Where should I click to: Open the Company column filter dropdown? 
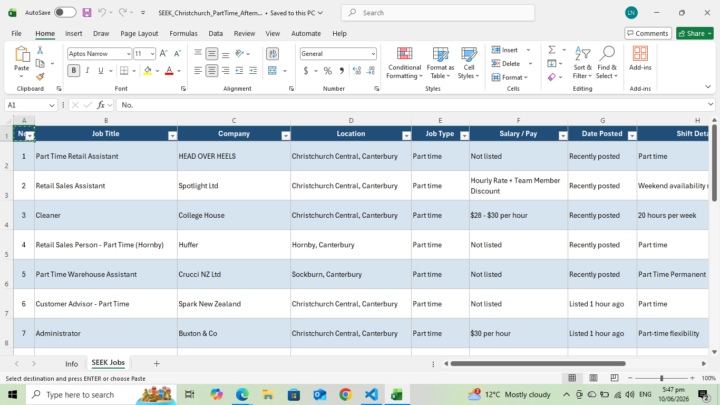(x=286, y=136)
